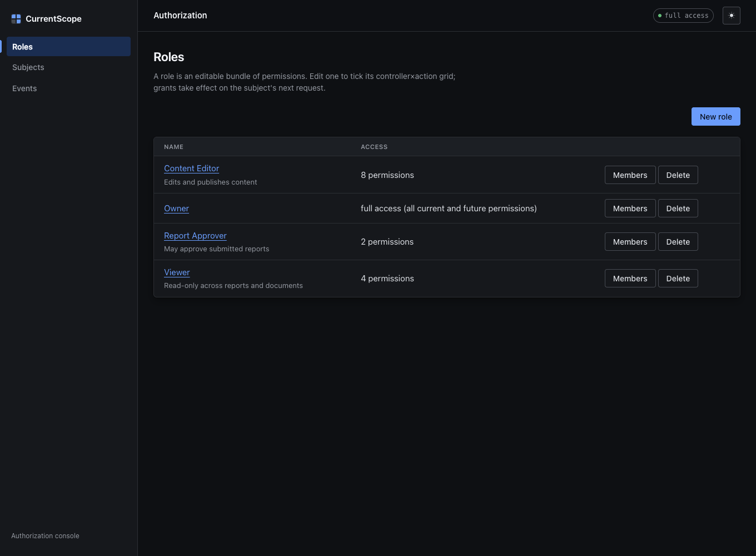Click the NAME column header

click(173, 147)
